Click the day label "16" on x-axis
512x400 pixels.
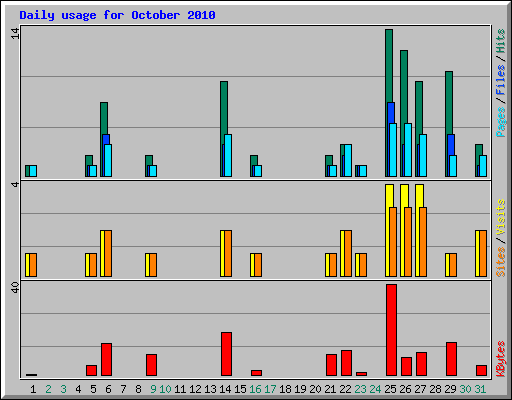click(255, 389)
